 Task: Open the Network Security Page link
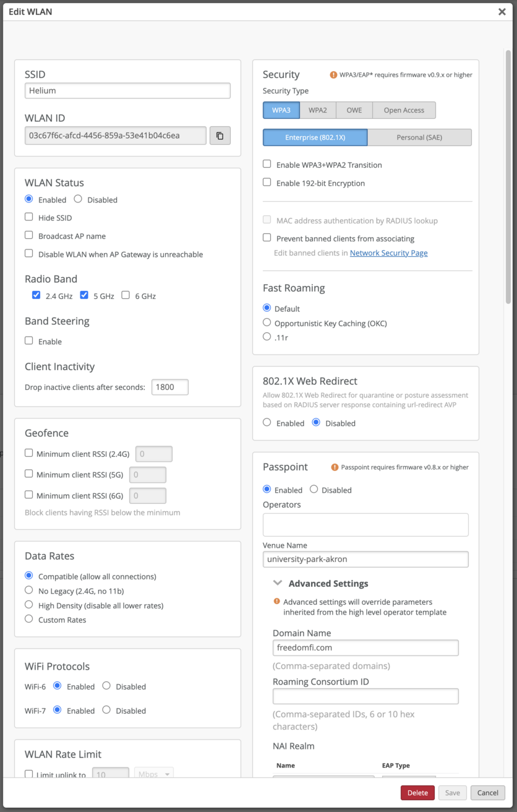point(388,253)
